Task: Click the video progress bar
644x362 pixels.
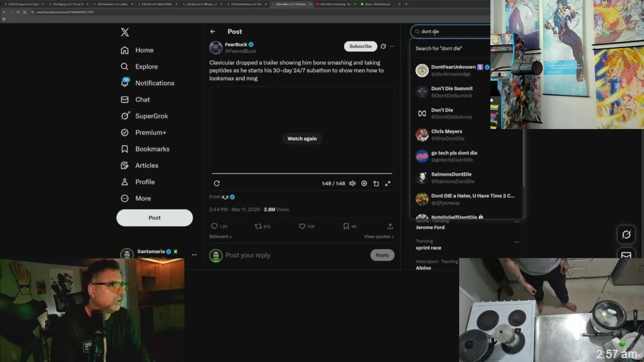Action: coord(302,173)
